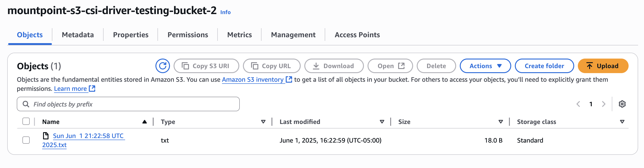Click the Copy URL button
This screenshot has height=168, width=644.
pos(272,66)
